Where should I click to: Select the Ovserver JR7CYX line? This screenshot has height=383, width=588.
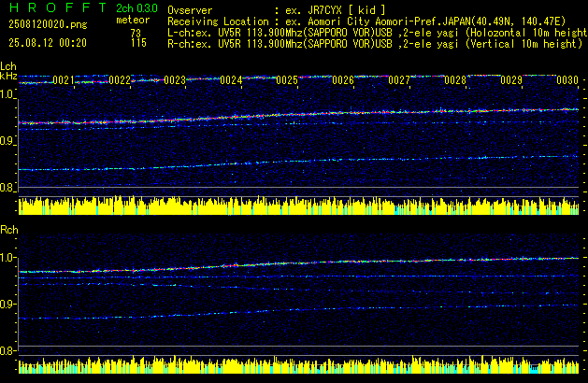click(x=277, y=10)
